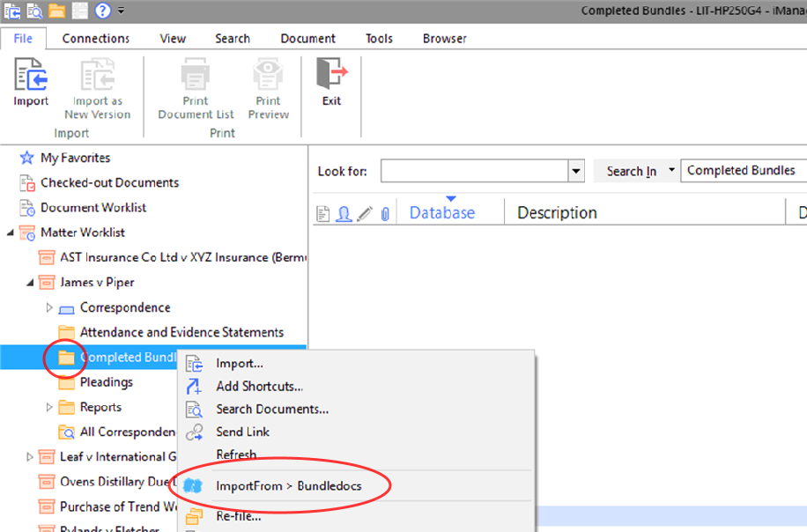This screenshot has height=532, width=807.
Task: Click the AST Insurance workspace icon
Action: pos(47,257)
